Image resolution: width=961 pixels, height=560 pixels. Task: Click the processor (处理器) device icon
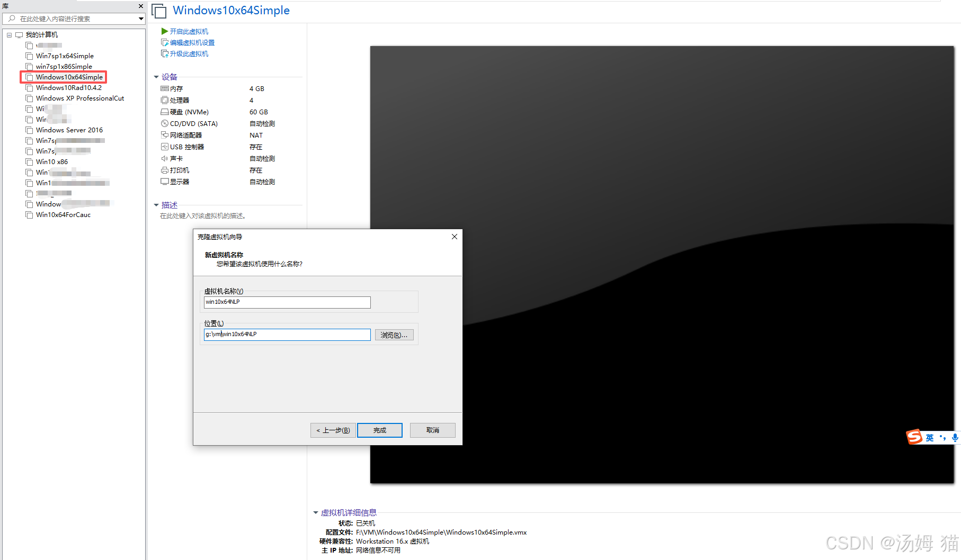point(165,100)
